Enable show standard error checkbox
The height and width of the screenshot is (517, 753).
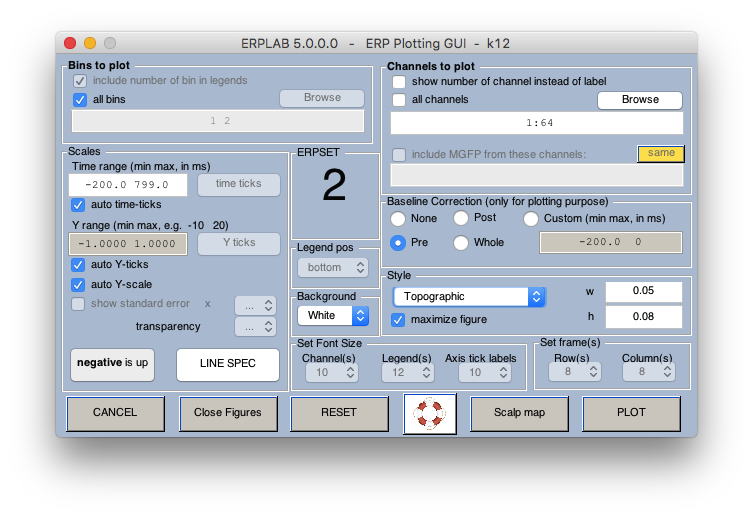click(x=78, y=304)
